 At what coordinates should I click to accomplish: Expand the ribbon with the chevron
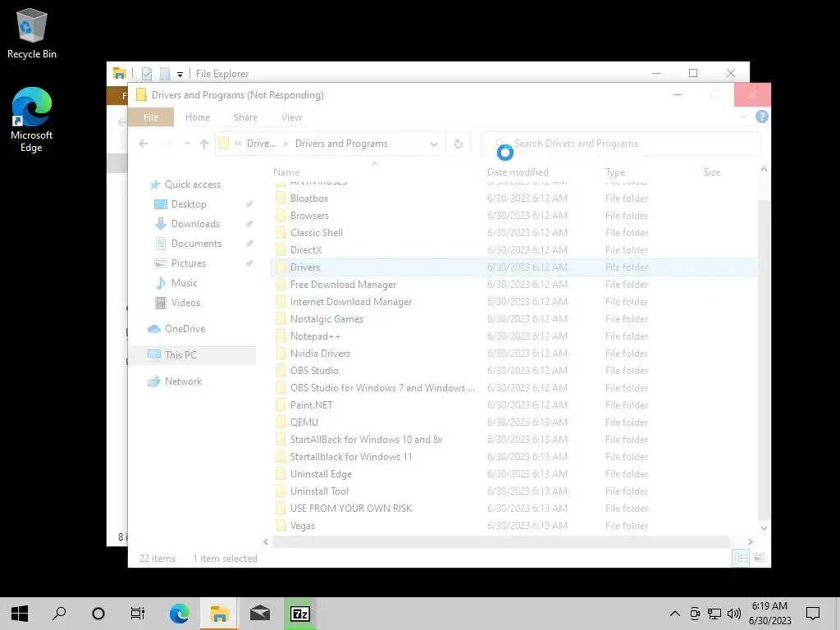(743, 116)
